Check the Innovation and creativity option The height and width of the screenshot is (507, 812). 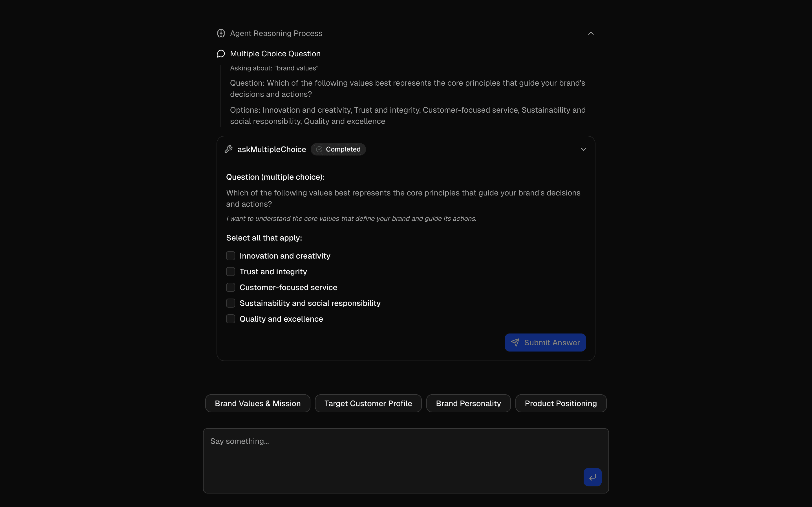click(231, 255)
